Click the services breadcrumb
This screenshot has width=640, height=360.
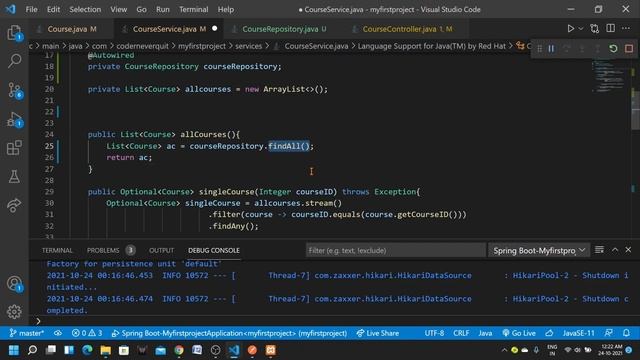pos(248,46)
